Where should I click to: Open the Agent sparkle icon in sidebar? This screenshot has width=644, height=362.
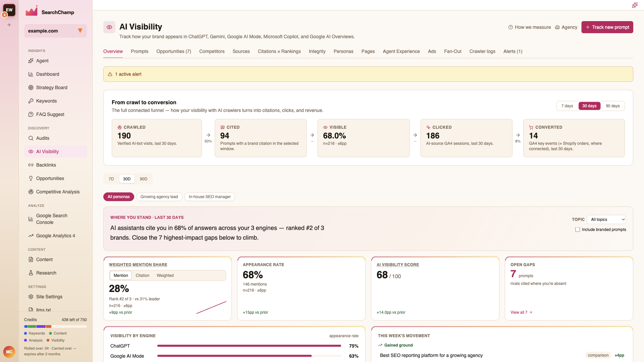[31, 61]
